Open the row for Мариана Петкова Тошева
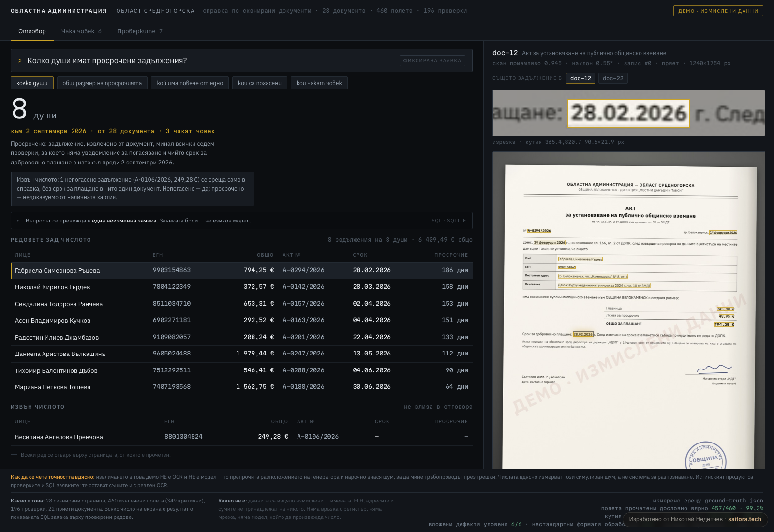 [241, 387]
